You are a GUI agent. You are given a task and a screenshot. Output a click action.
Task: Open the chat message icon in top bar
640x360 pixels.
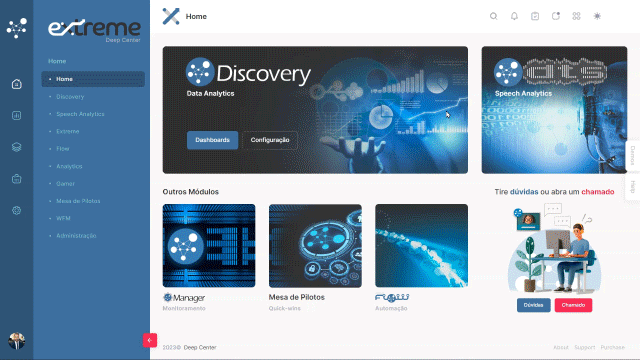[x=556, y=16]
